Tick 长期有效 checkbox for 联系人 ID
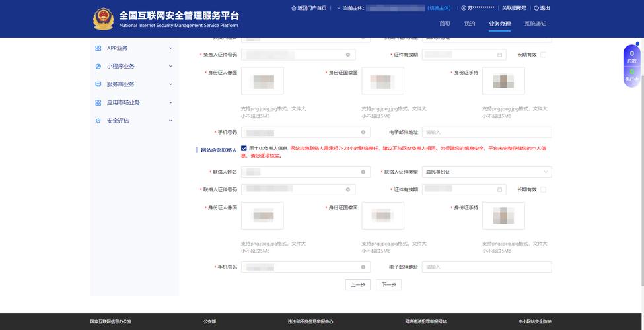The image size is (644, 330). (x=543, y=189)
